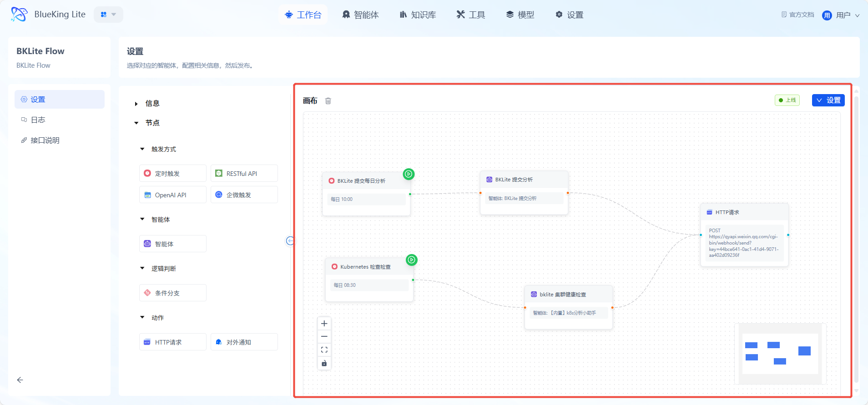Toggle the canvas lock
This screenshot has width=868, height=405.
coord(324,363)
